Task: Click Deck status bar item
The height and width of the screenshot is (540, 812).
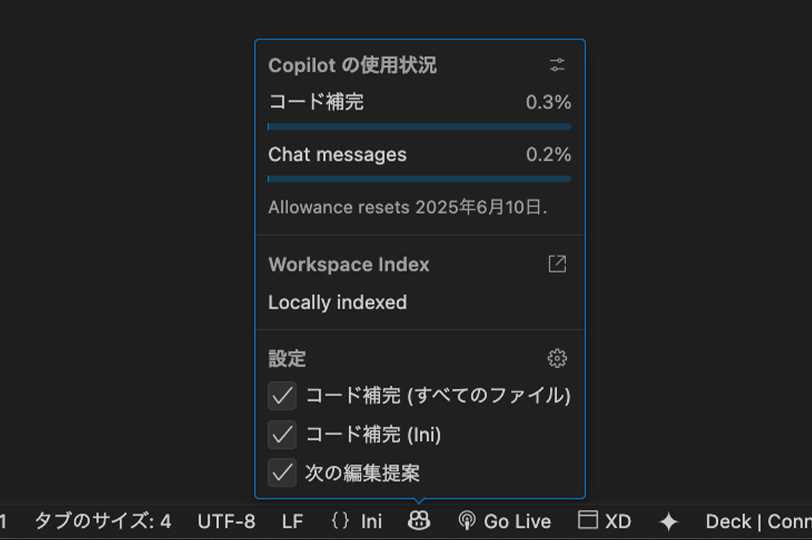Action: coord(729,521)
